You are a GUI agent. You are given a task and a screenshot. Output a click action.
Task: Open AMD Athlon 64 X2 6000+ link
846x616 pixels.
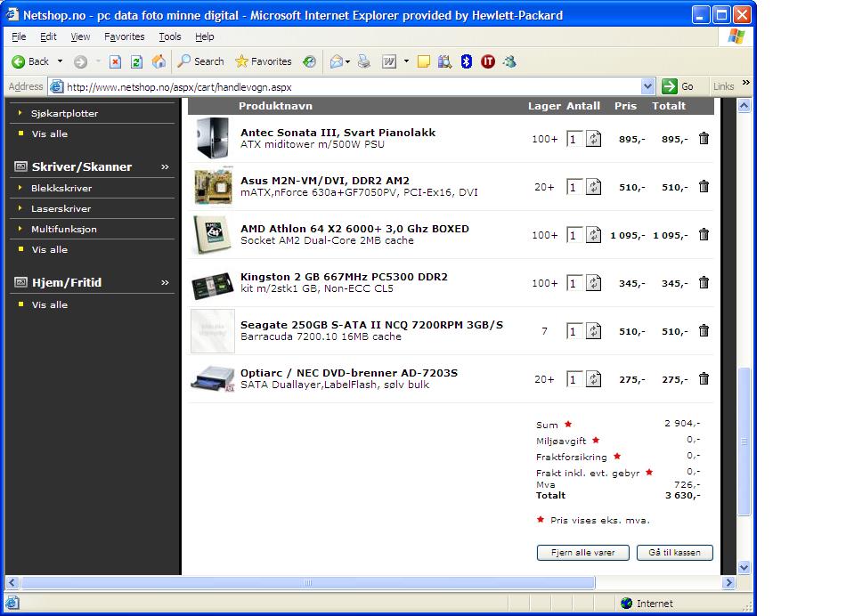tap(354, 229)
